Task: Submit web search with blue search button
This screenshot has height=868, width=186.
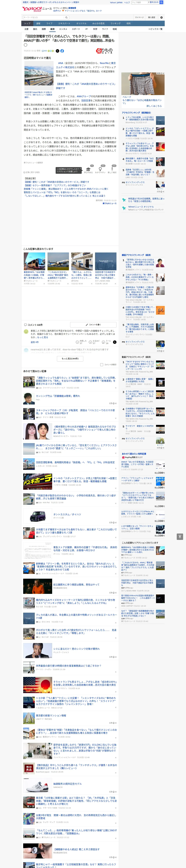Action: click(161, 2)
